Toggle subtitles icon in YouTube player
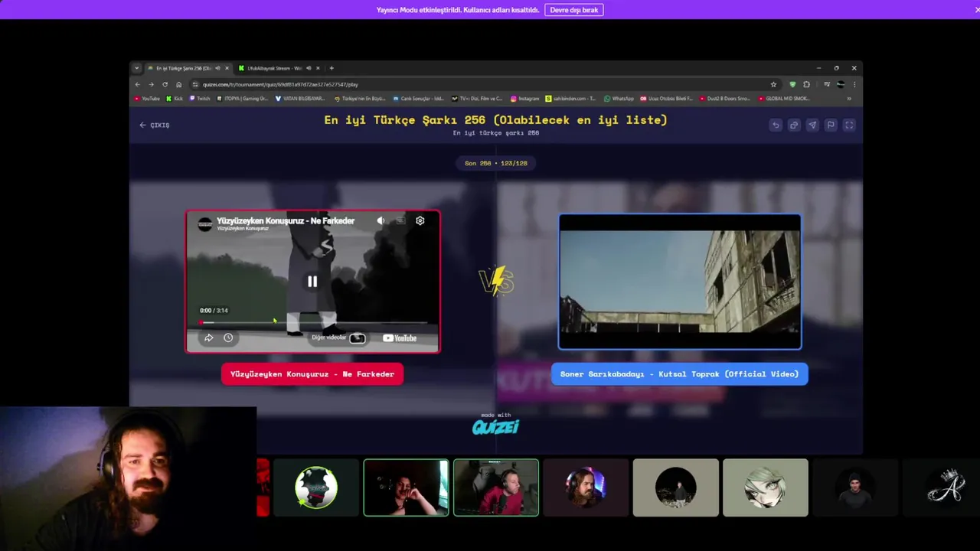 point(400,220)
